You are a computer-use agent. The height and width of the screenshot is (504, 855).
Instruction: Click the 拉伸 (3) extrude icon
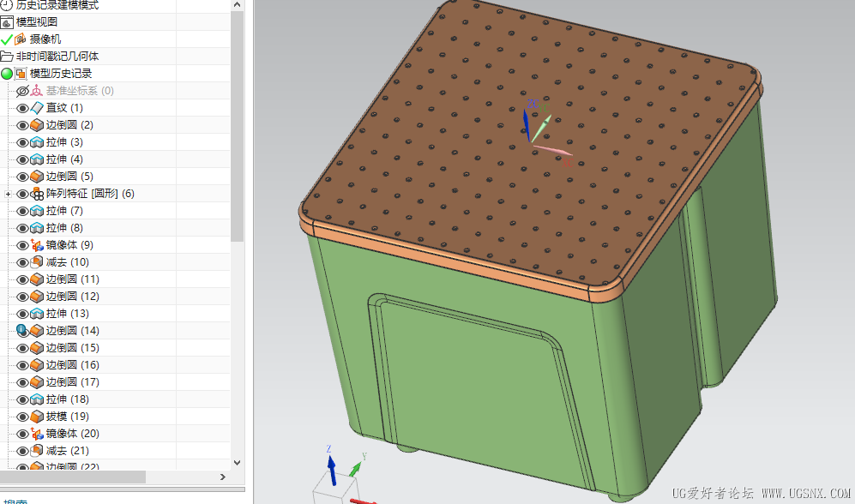coord(37,142)
